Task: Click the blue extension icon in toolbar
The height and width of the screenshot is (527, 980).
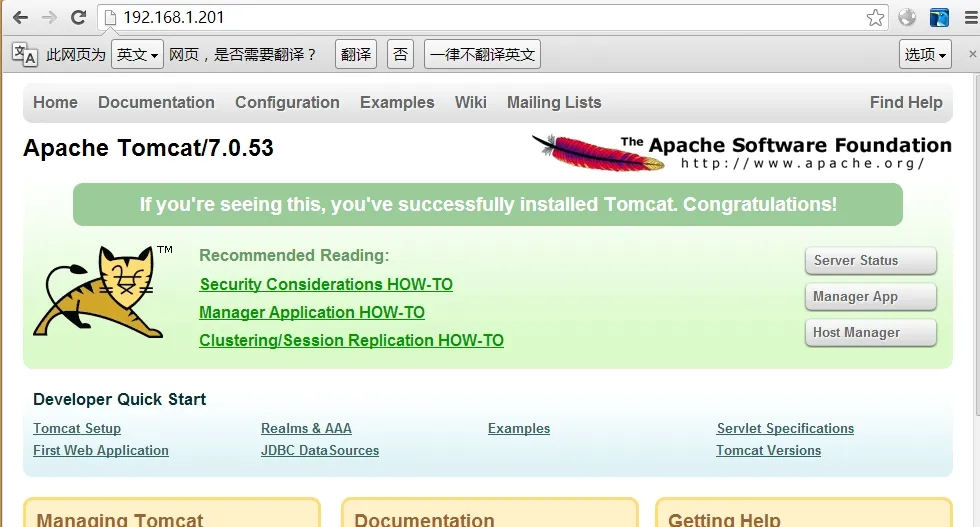Action: (939, 18)
